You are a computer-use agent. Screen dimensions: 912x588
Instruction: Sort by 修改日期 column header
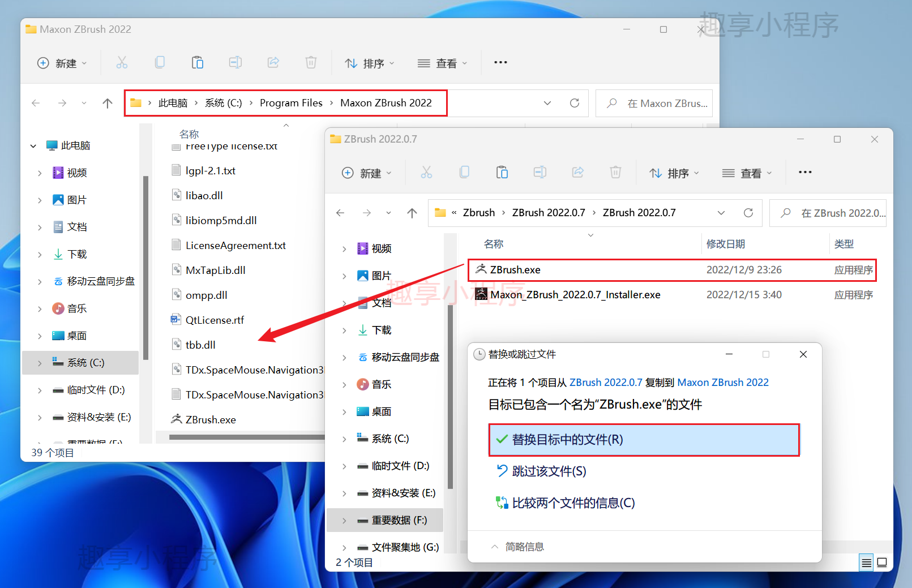(x=725, y=244)
